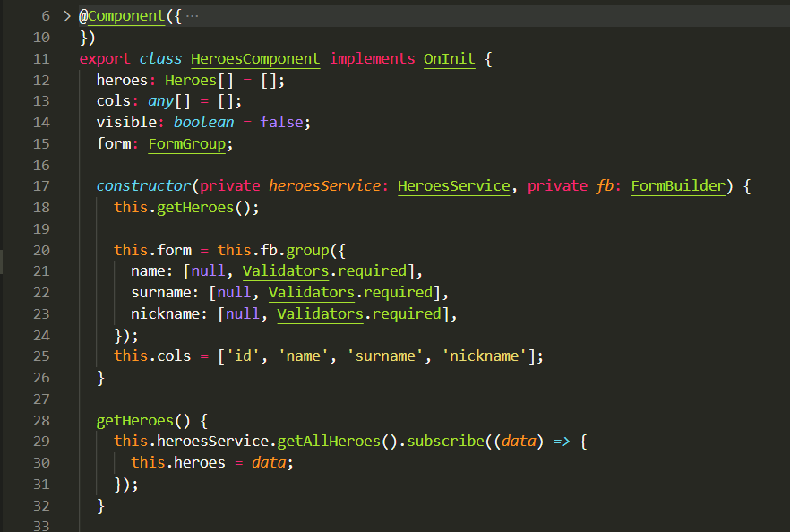790x532 pixels.
Task: Click the 'form' property on line 15
Action: (x=114, y=144)
